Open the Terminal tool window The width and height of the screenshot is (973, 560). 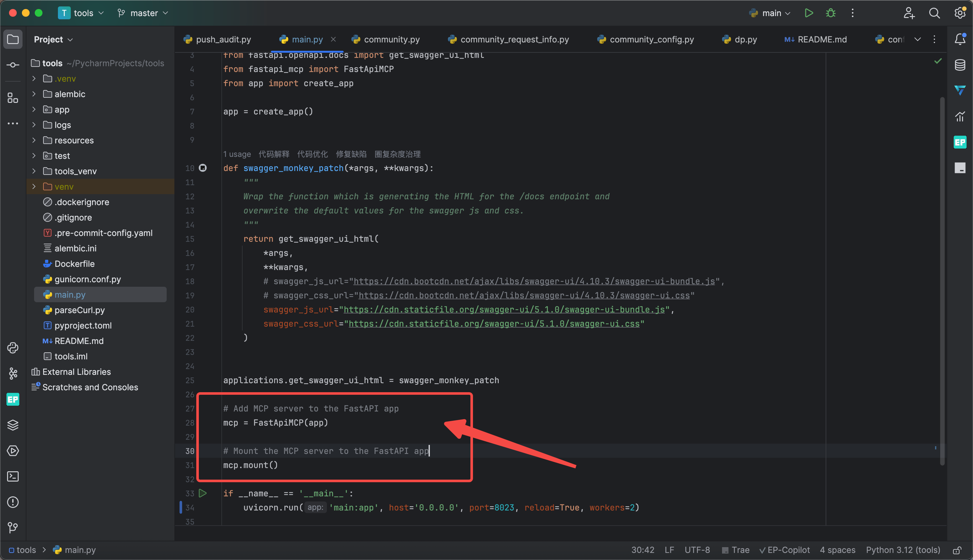coord(13,476)
